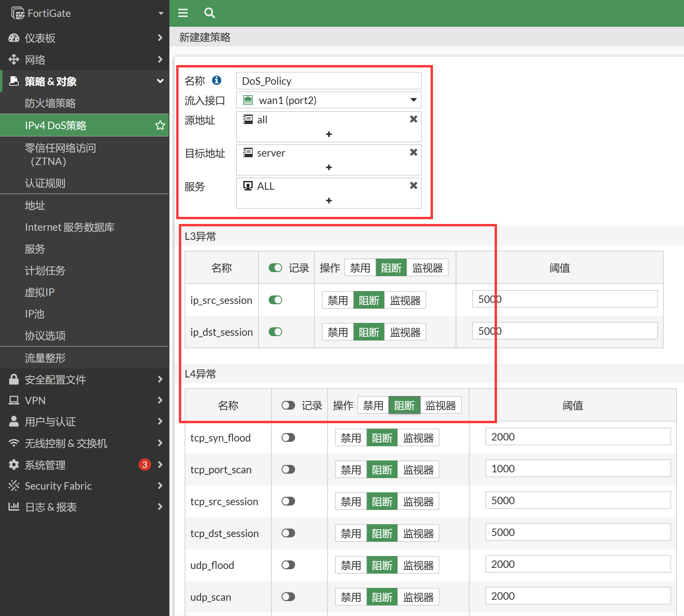Click the hamburger menu icon in top bar

[183, 13]
